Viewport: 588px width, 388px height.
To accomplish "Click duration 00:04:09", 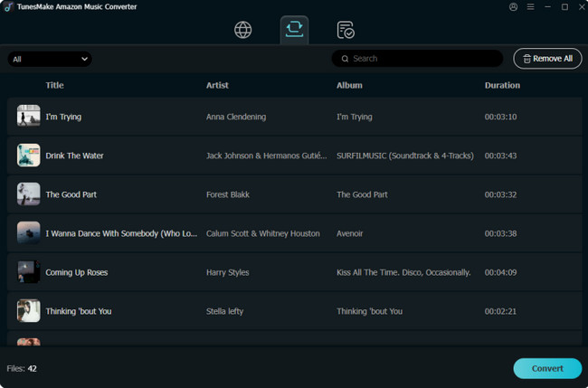I will [x=500, y=272].
